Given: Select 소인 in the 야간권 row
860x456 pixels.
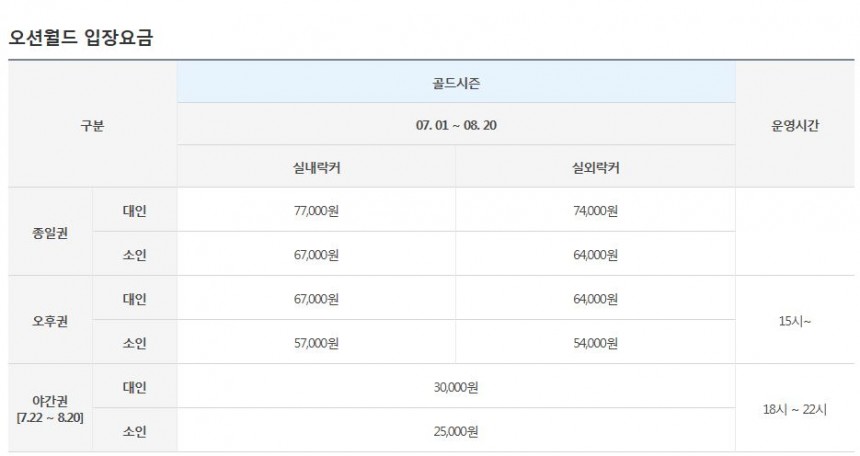Looking at the screenshot, I should [x=134, y=431].
